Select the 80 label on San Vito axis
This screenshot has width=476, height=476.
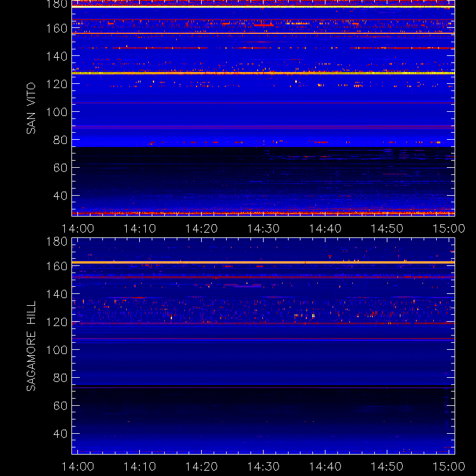[60, 140]
